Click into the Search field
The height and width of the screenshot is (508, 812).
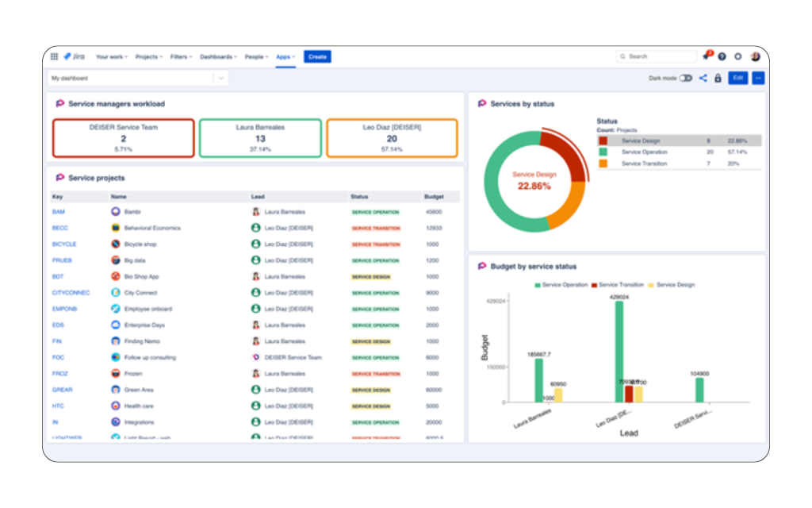(658, 56)
